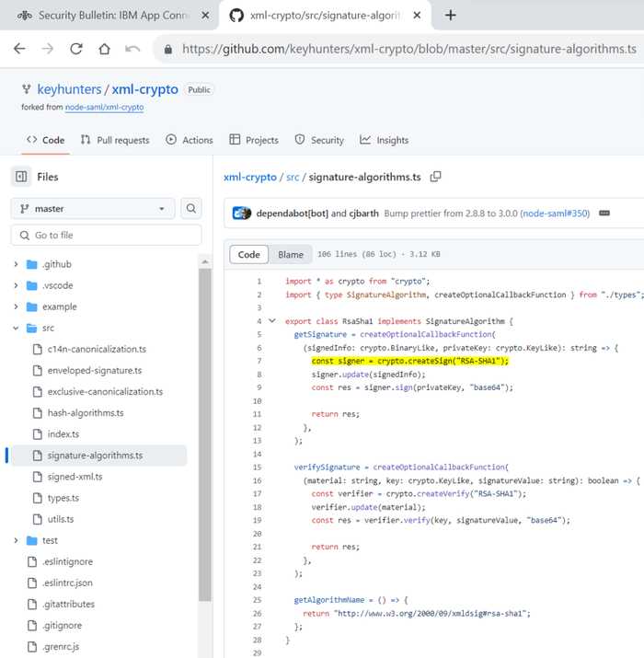Copy file path icon next to filename
The height and width of the screenshot is (658, 644).
435,177
